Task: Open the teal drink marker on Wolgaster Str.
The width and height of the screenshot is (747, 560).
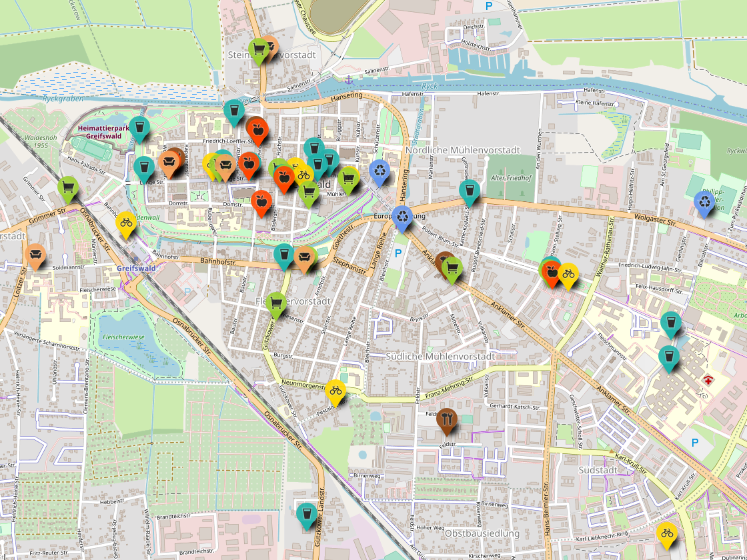Action: pos(470,191)
